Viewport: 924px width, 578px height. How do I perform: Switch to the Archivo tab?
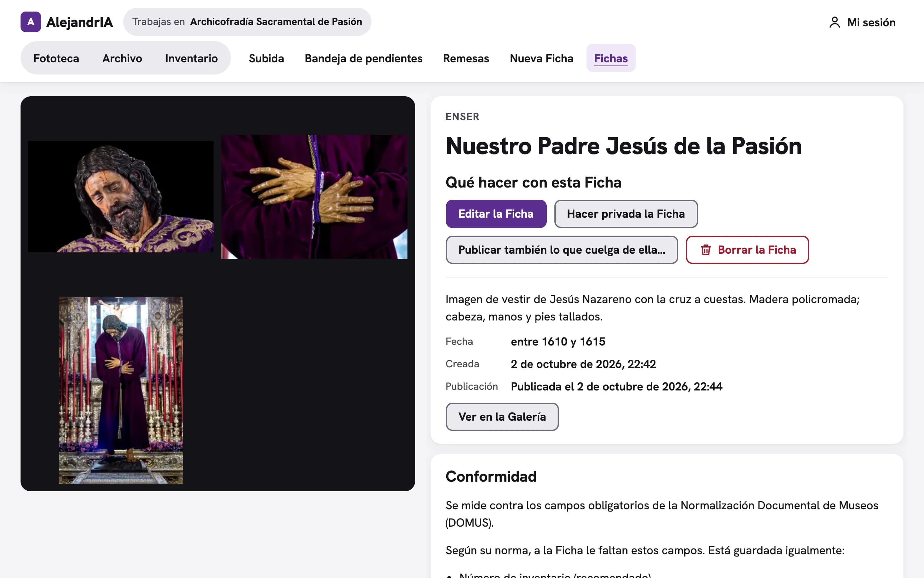122,58
